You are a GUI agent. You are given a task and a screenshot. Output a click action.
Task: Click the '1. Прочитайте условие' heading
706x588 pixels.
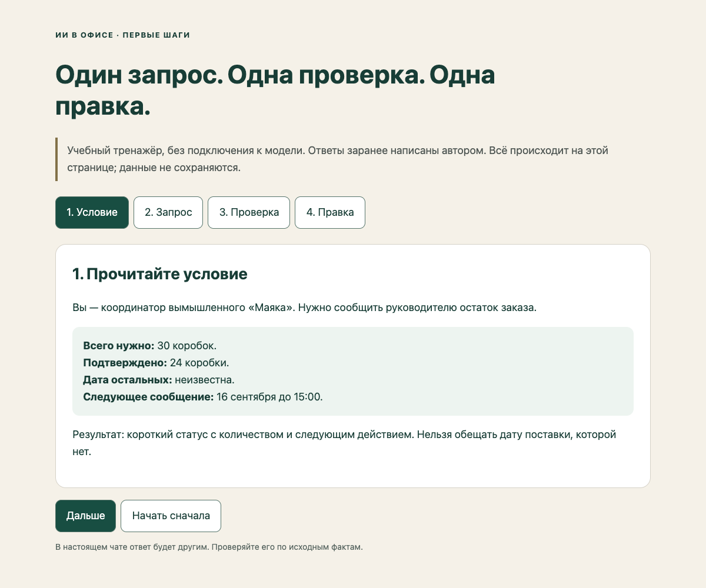click(x=159, y=274)
